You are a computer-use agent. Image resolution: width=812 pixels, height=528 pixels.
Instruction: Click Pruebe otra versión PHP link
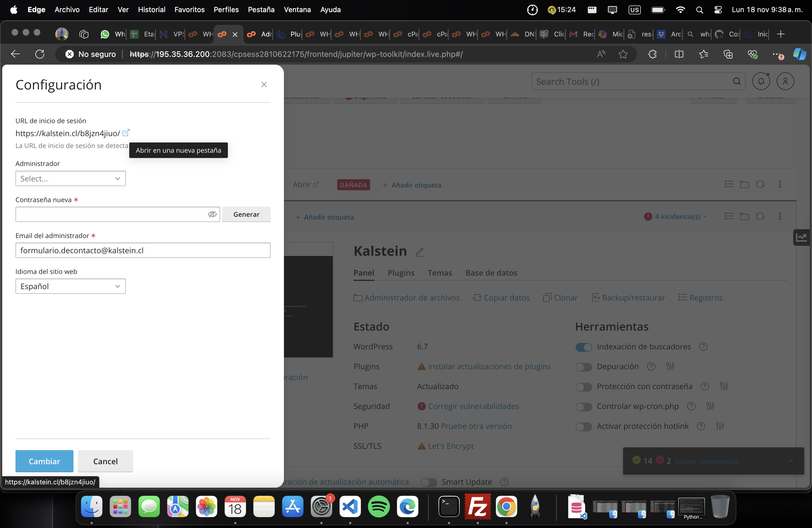[x=476, y=426]
